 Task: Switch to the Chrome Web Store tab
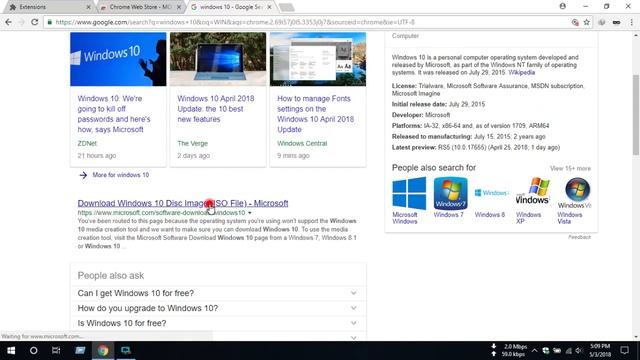141,7
